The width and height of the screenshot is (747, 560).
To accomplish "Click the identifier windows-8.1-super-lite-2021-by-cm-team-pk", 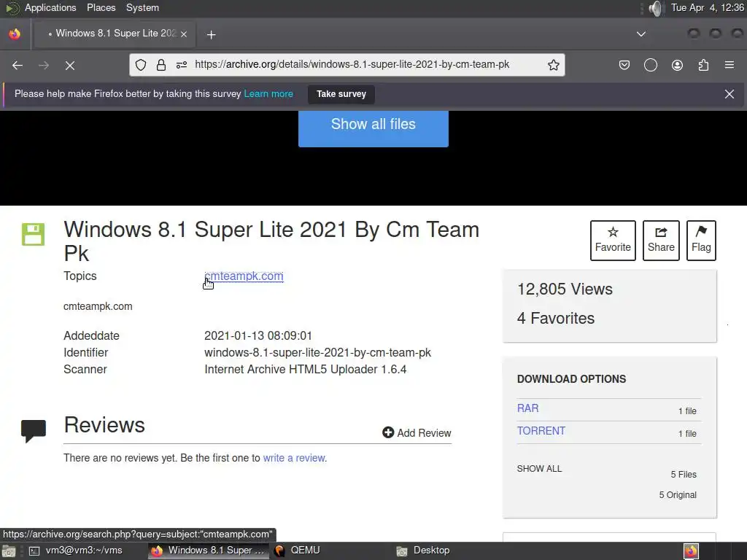I will (318, 352).
